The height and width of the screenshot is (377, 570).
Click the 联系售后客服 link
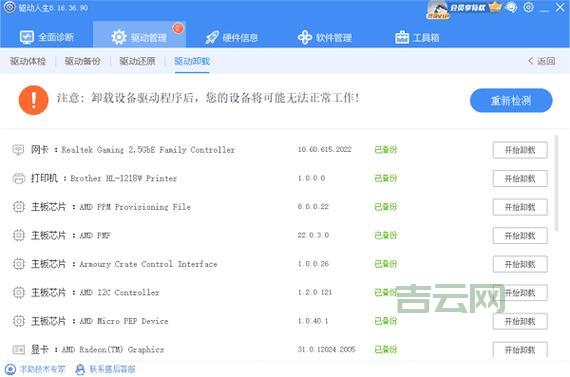click(x=105, y=369)
